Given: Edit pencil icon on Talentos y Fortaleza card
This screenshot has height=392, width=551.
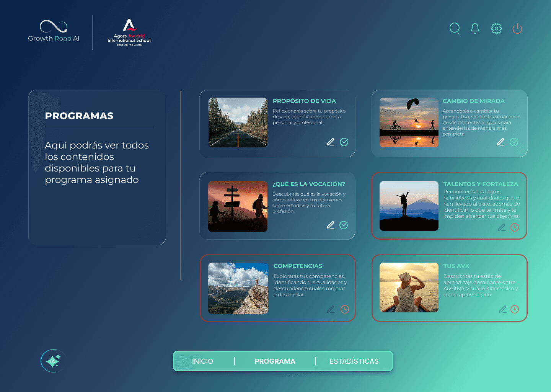Looking at the screenshot, I should click(x=502, y=227).
